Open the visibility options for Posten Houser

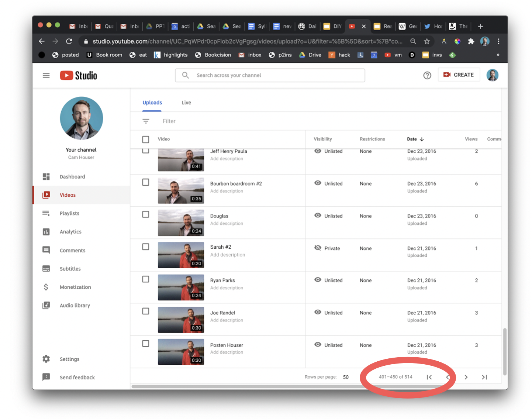pyautogui.click(x=328, y=345)
